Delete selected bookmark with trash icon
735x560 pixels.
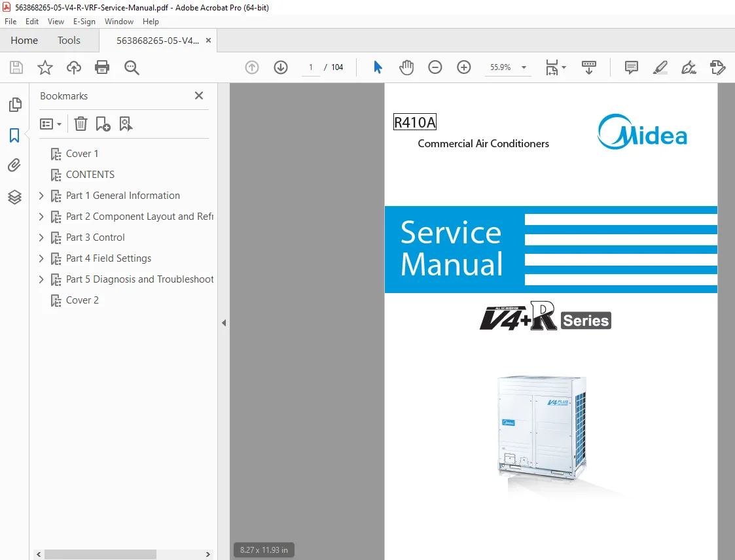(x=81, y=124)
